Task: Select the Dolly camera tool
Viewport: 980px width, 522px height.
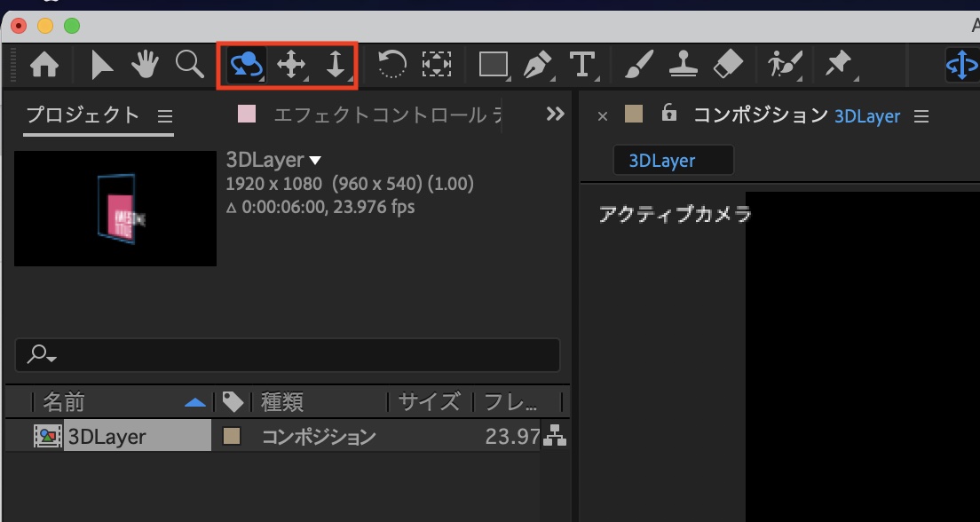Action: (x=336, y=65)
